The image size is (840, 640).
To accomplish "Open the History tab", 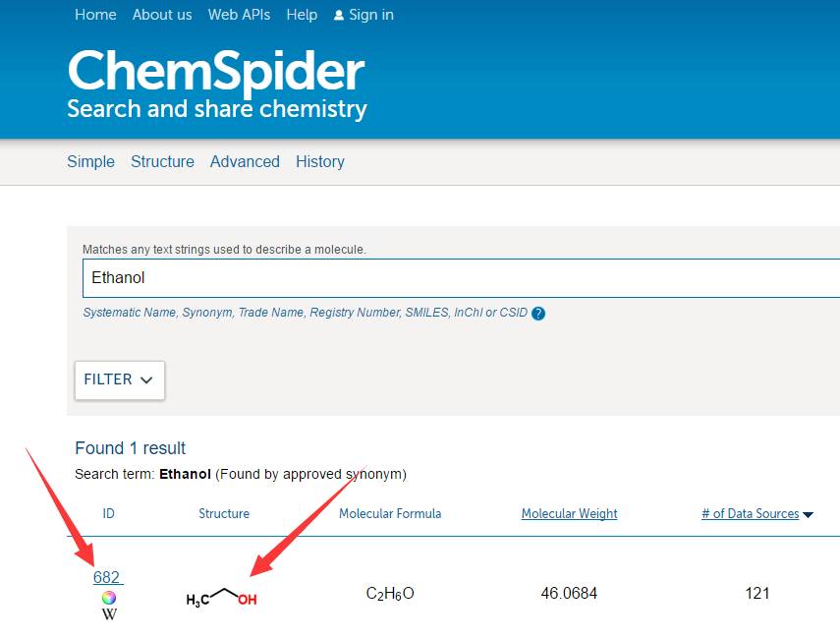I will pyautogui.click(x=320, y=161).
